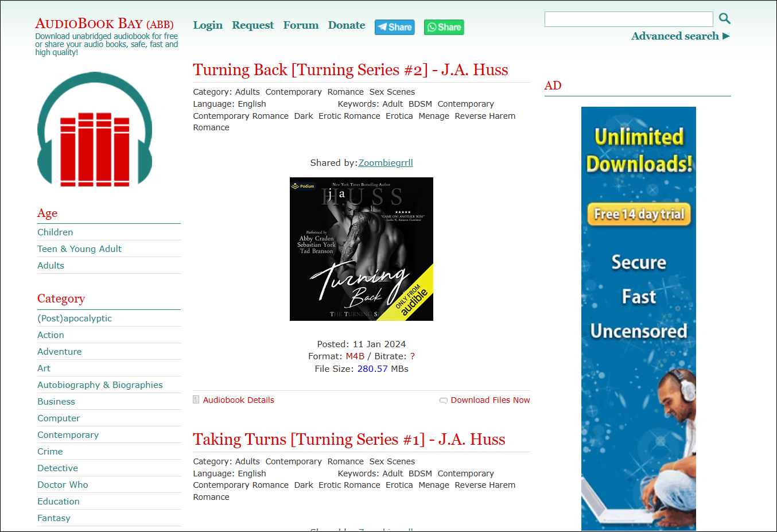Click the Romance category tag on Turning Back
777x532 pixels.
345,92
